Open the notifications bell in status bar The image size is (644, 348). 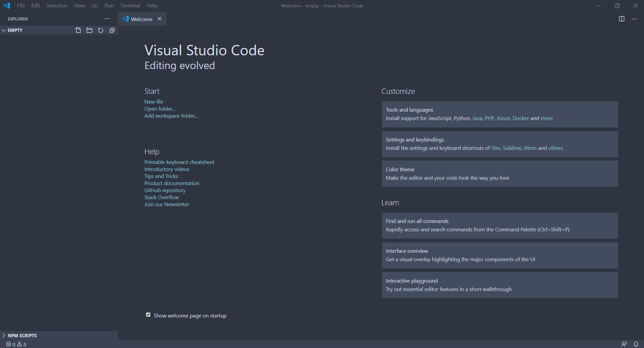tap(636, 344)
